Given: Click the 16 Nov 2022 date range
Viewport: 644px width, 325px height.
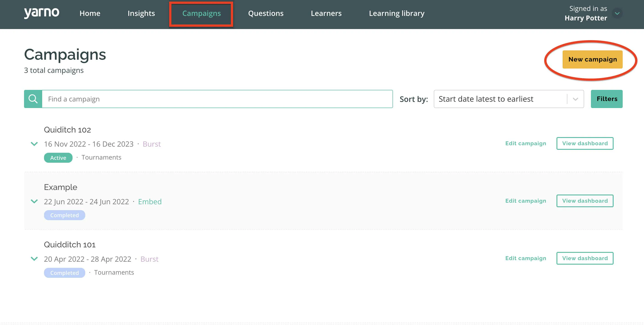Looking at the screenshot, I should [x=89, y=144].
